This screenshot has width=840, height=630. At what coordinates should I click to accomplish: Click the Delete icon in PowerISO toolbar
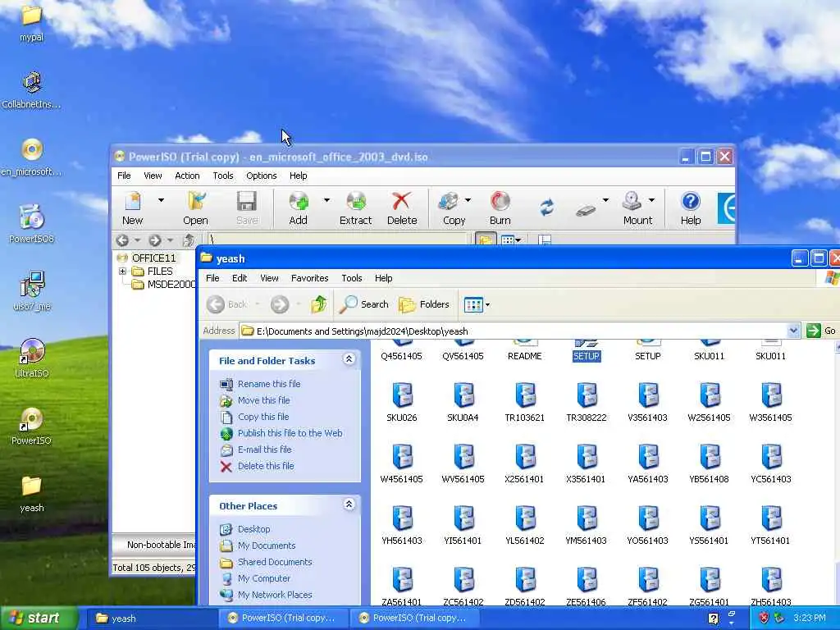click(402, 208)
